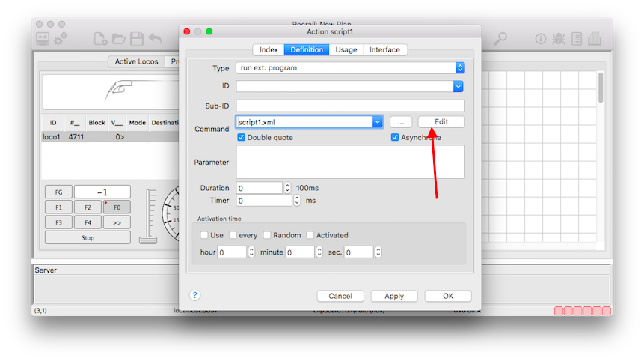Expand the Command script1.xml dropdown arrow
The height and width of the screenshot is (361, 644).
tap(378, 121)
